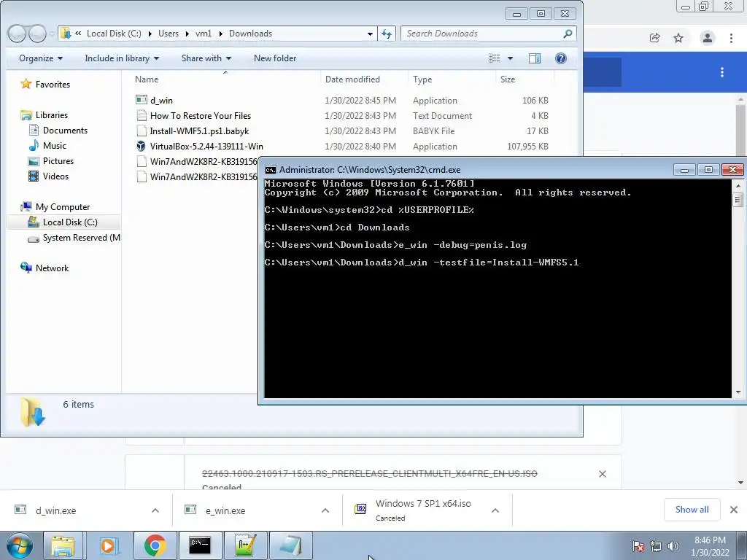Click the search magnifier in Search Downloads

coord(568,34)
